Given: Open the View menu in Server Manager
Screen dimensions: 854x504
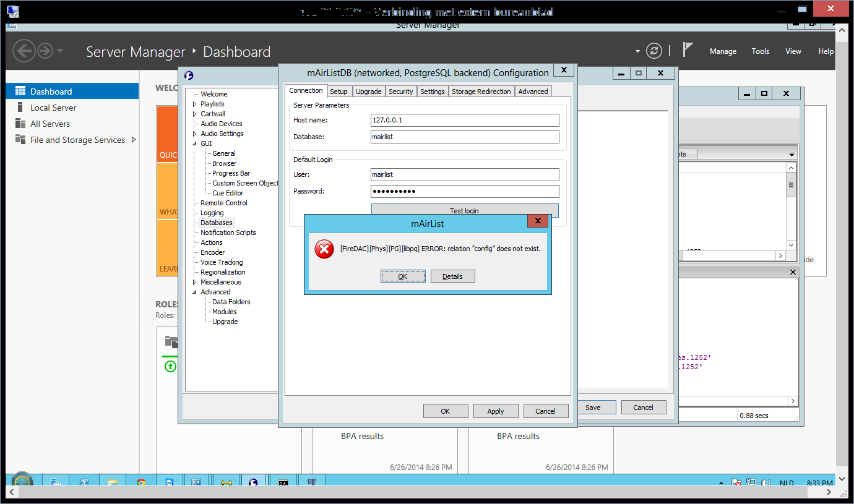Looking at the screenshot, I should click(793, 51).
